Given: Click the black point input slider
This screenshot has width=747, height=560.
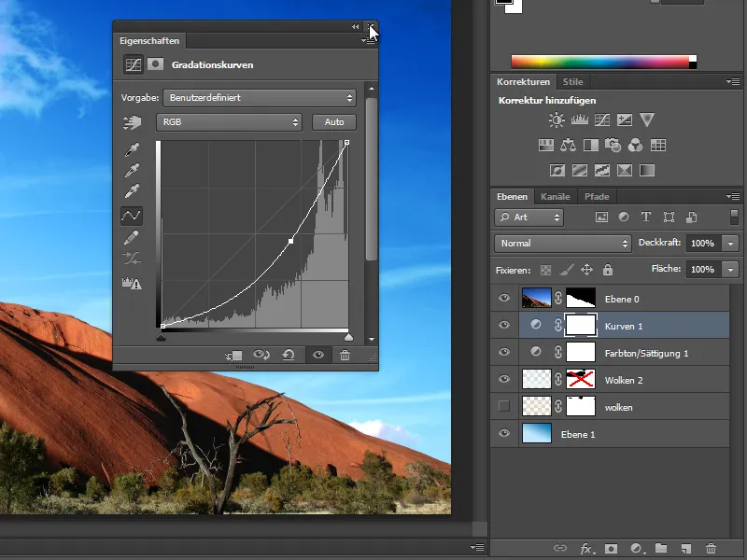Looking at the screenshot, I should pos(161,337).
